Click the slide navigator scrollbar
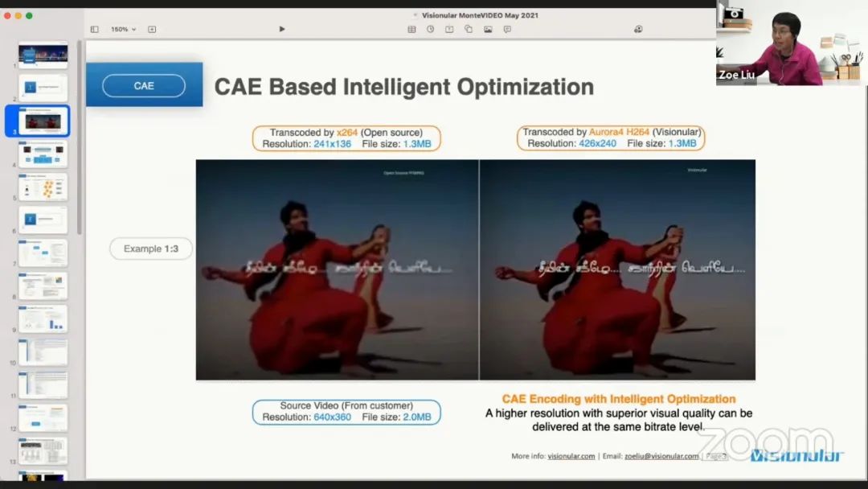This screenshot has width=868, height=489. [79, 137]
